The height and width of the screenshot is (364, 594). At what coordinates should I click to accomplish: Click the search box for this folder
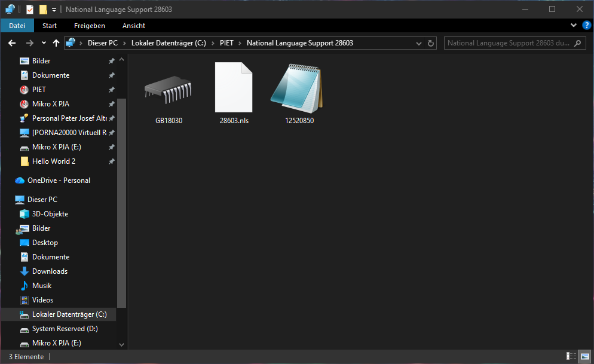click(x=508, y=43)
